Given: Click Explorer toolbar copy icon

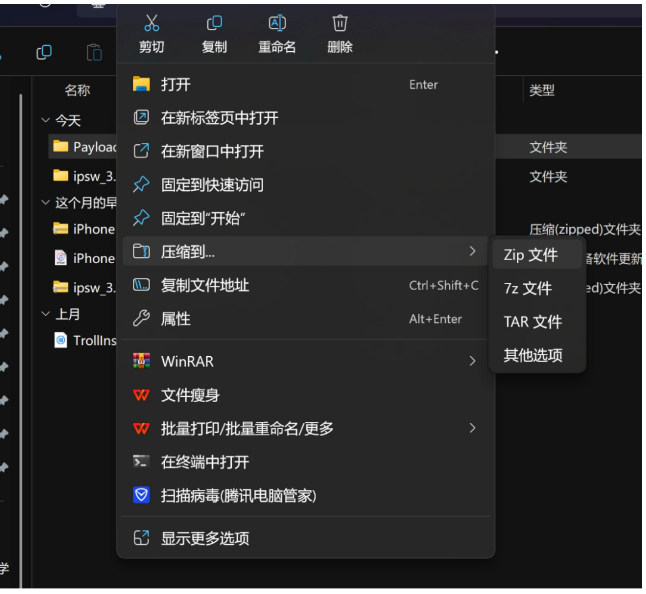Looking at the screenshot, I should pos(44,52).
